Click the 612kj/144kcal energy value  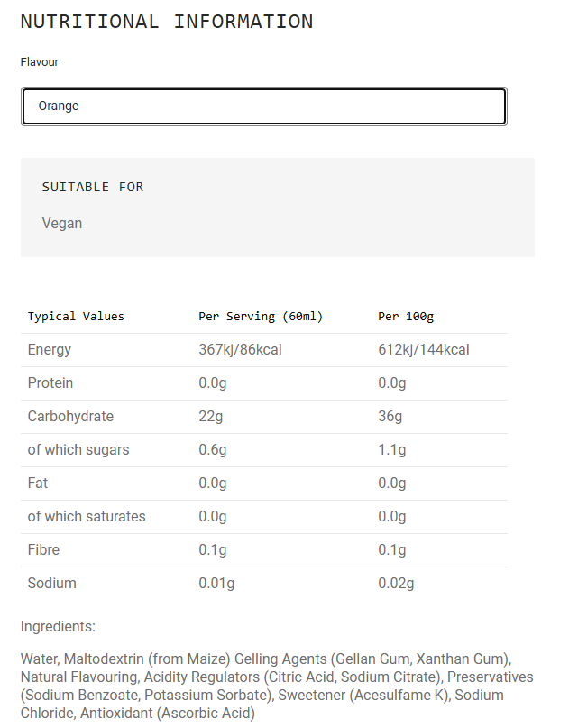pyautogui.click(x=423, y=349)
